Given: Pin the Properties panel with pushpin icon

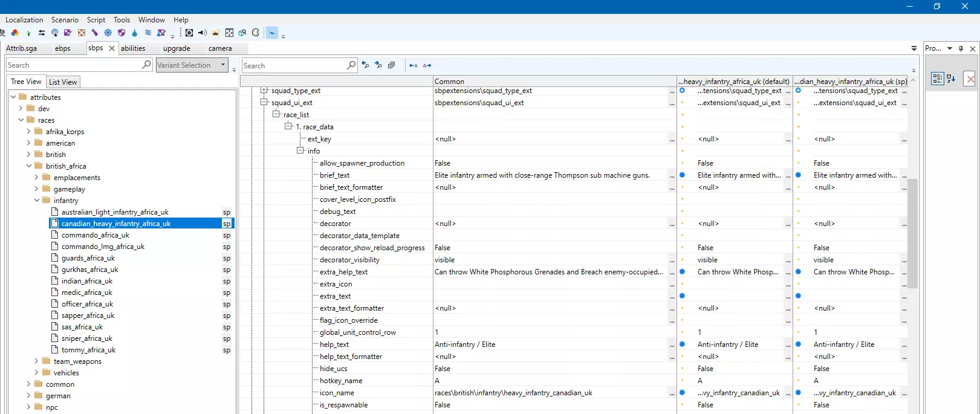Looking at the screenshot, I should click(x=961, y=48).
